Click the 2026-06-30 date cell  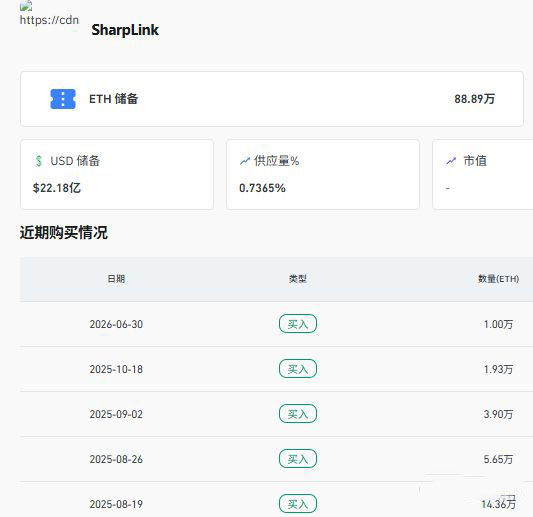(x=116, y=324)
